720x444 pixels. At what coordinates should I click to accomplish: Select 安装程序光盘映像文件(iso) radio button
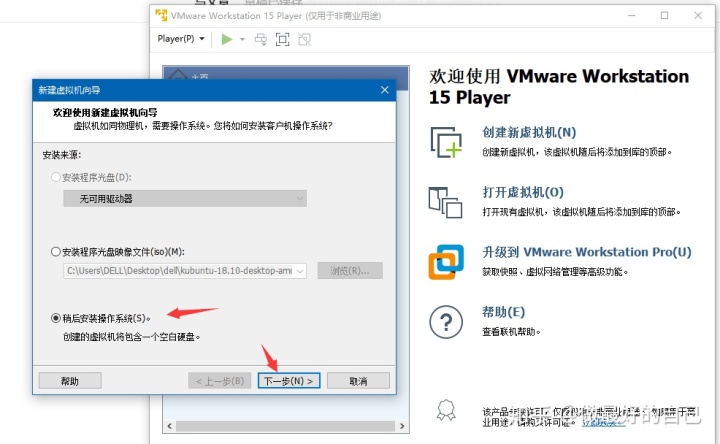[56, 252]
